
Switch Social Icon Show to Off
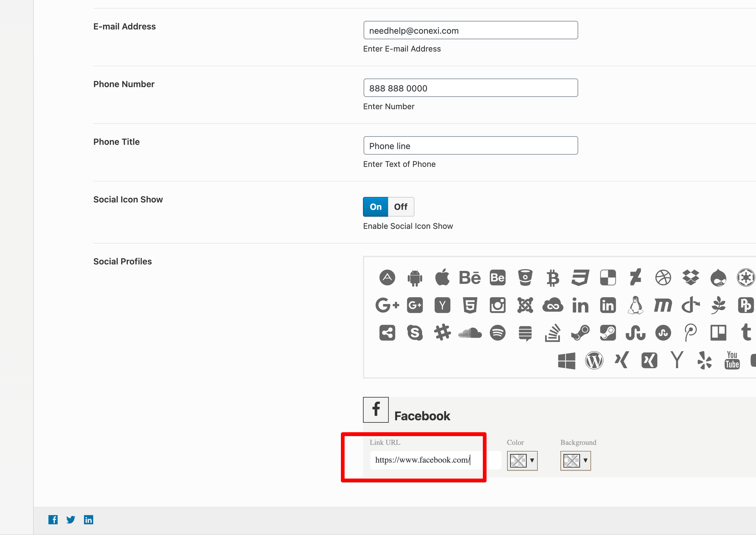400,207
